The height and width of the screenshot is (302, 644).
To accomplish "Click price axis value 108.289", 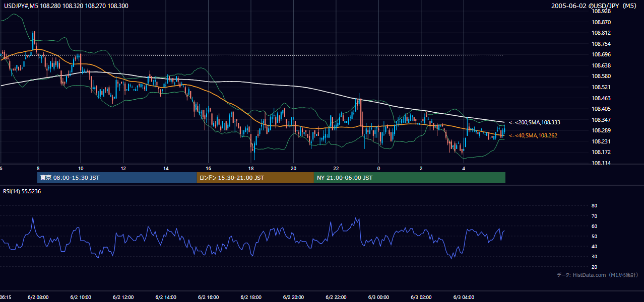I will pos(601,130).
